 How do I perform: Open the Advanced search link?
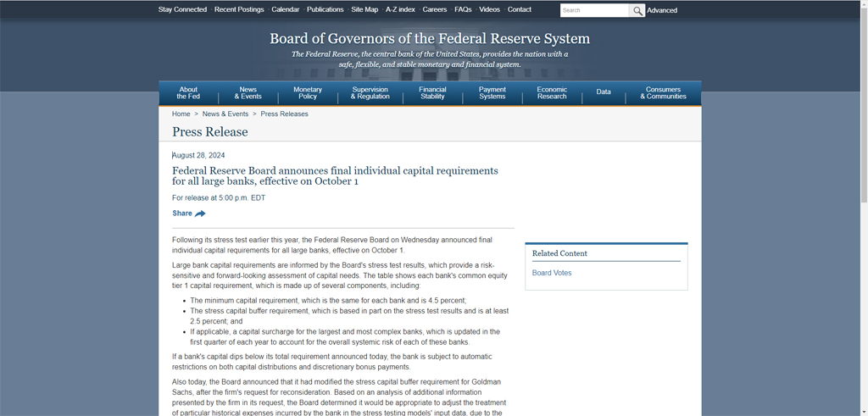pyautogui.click(x=662, y=10)
